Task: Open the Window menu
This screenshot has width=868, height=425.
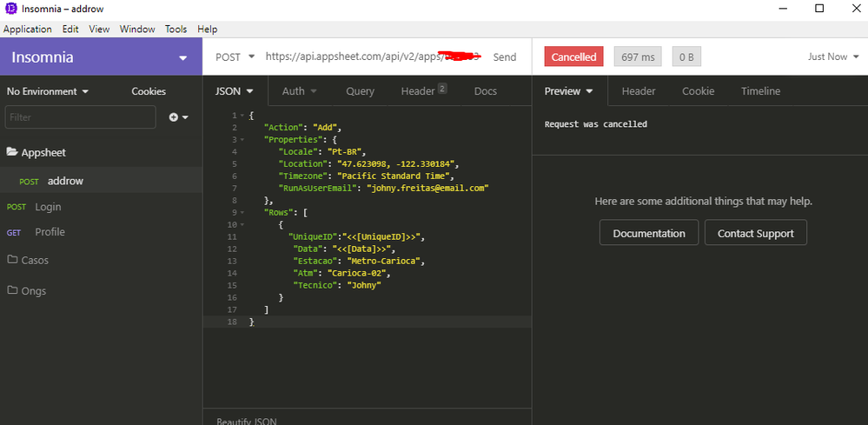Action: pyautogui.click(x=137, y=30)
